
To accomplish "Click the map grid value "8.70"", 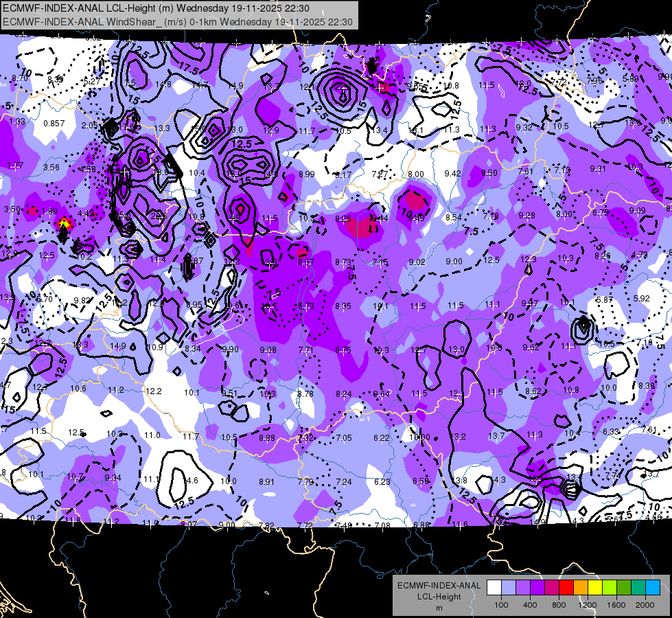I will tap(20, 78).
